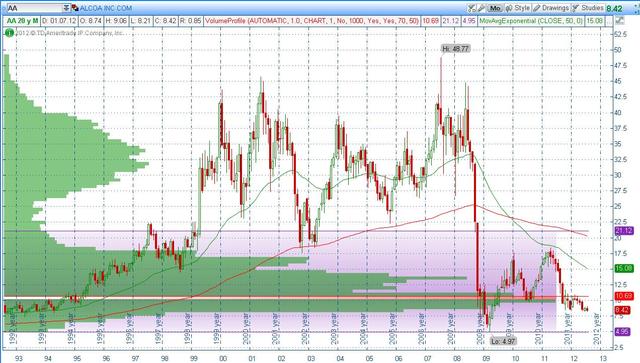Click the MovAvgExponential study label

tap(531, 20)
